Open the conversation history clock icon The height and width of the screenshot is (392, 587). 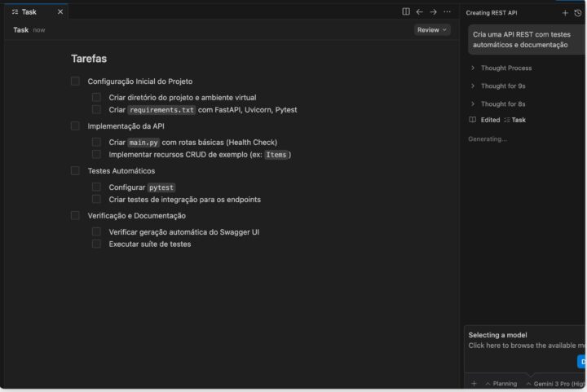[578, 13]
